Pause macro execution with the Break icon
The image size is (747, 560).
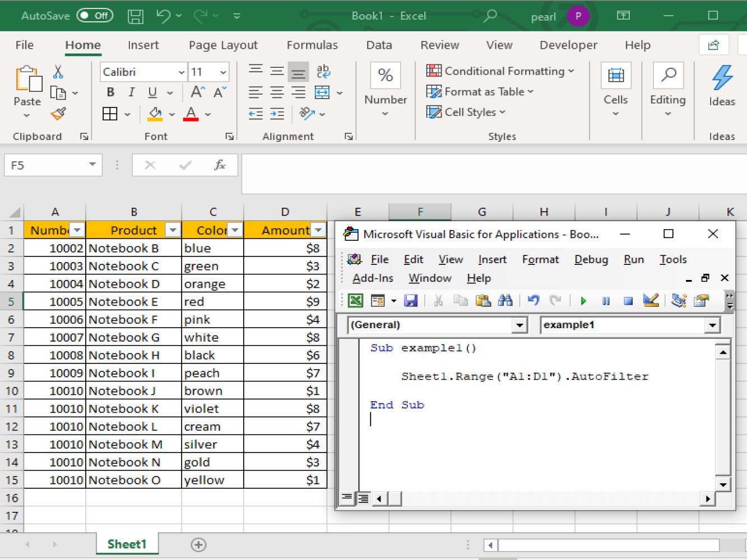[605, 301]
